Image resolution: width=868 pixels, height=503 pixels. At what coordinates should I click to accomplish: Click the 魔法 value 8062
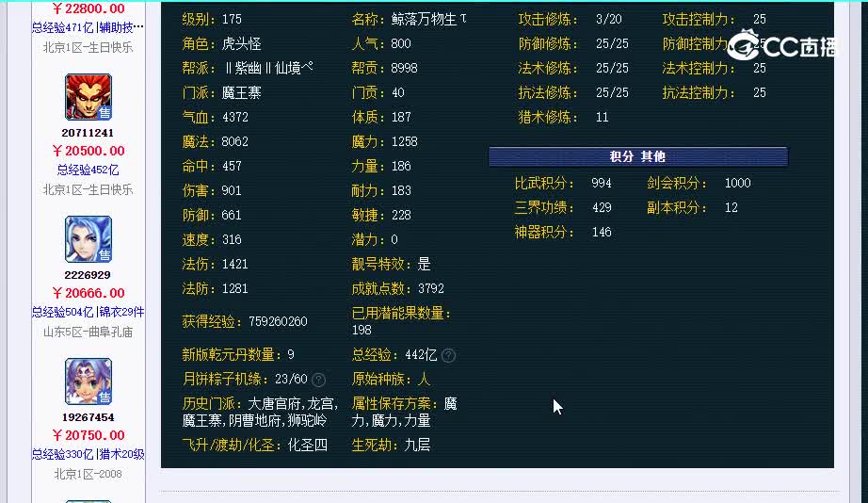235,142
